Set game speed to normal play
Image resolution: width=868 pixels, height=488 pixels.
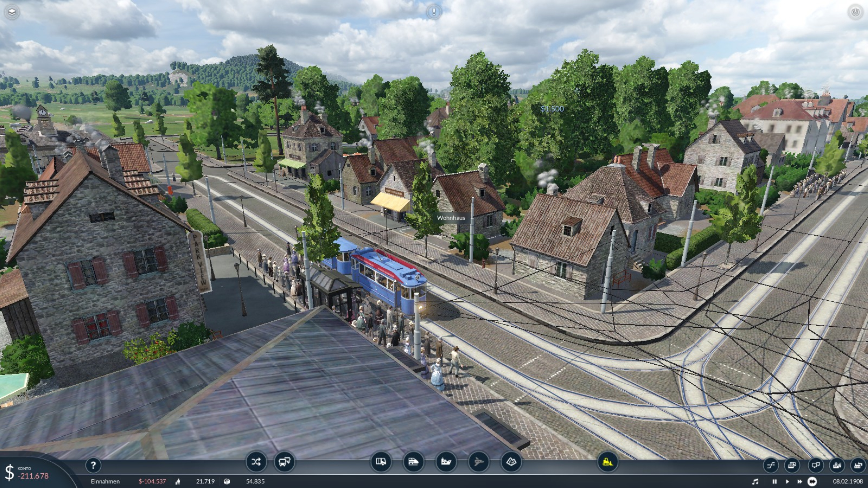[x=787, y=482]
